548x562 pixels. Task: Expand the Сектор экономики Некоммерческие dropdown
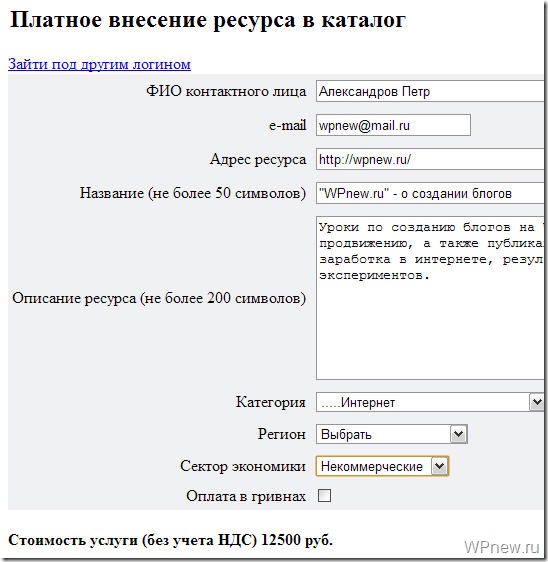tap(382, 466)
